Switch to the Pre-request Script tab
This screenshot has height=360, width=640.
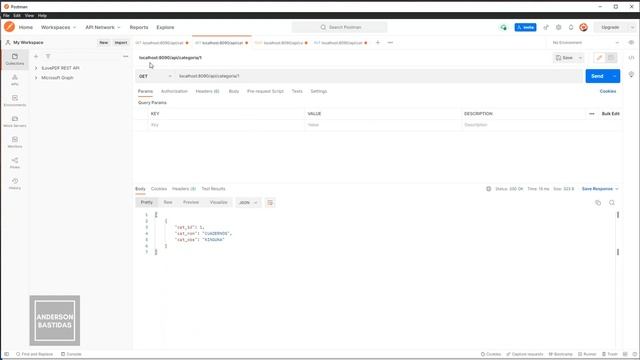[x=265, y=91]
